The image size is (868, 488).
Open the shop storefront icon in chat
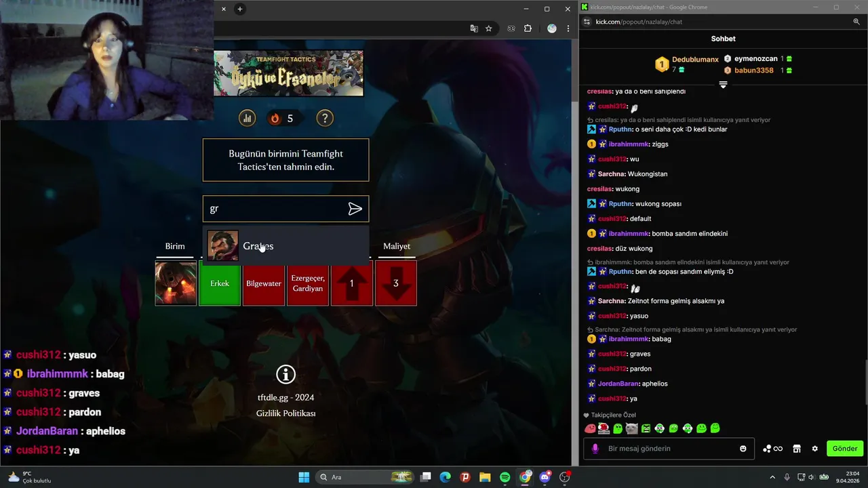[797, 449]
